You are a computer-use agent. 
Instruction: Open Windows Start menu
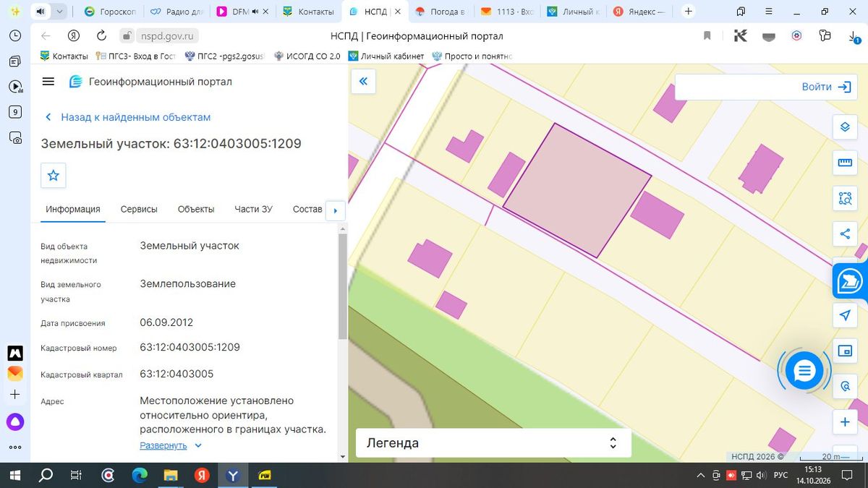(x=15, y=475)
